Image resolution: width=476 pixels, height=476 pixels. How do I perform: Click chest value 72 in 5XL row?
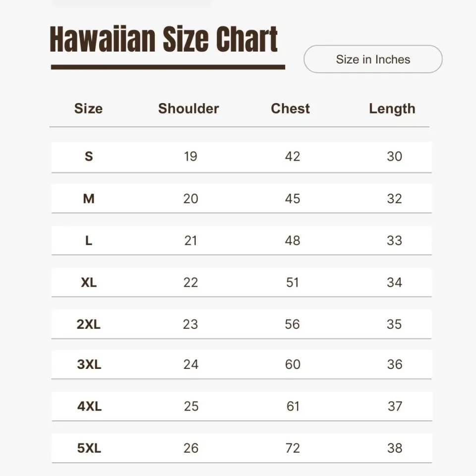[x=293, y=448]
